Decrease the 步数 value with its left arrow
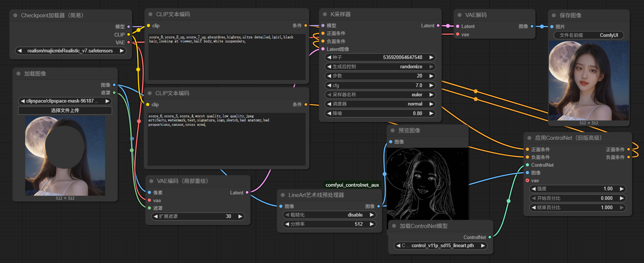644x263 pixels. tap(329, 76)
